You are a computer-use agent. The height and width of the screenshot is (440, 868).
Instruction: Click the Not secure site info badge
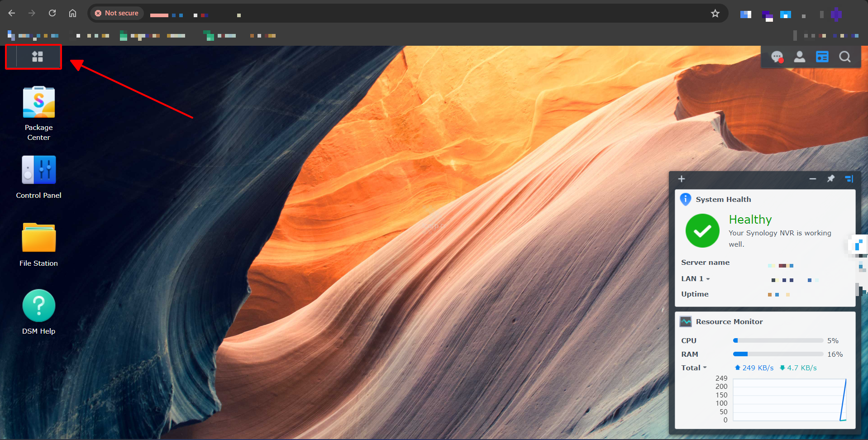pyautogui.click(x=117, y=14)
